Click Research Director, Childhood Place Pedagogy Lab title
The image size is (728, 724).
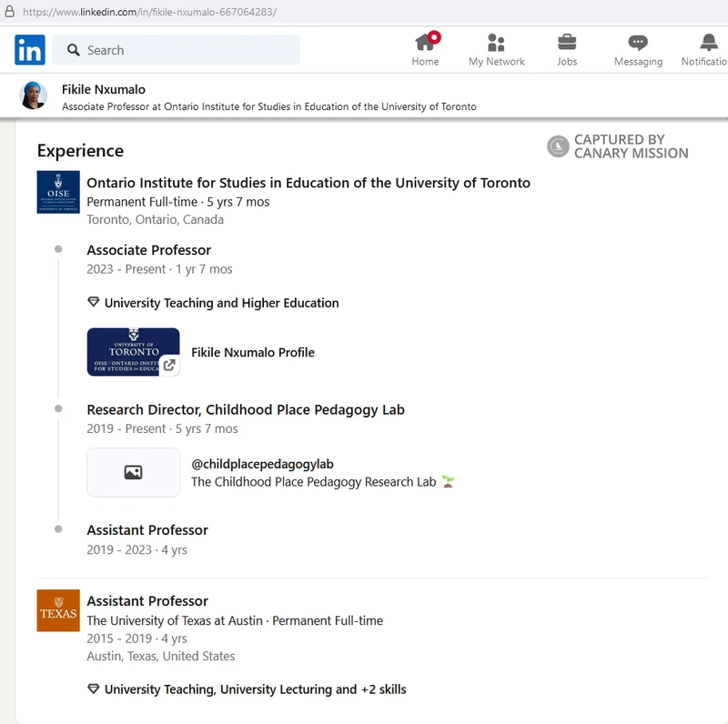246,410
